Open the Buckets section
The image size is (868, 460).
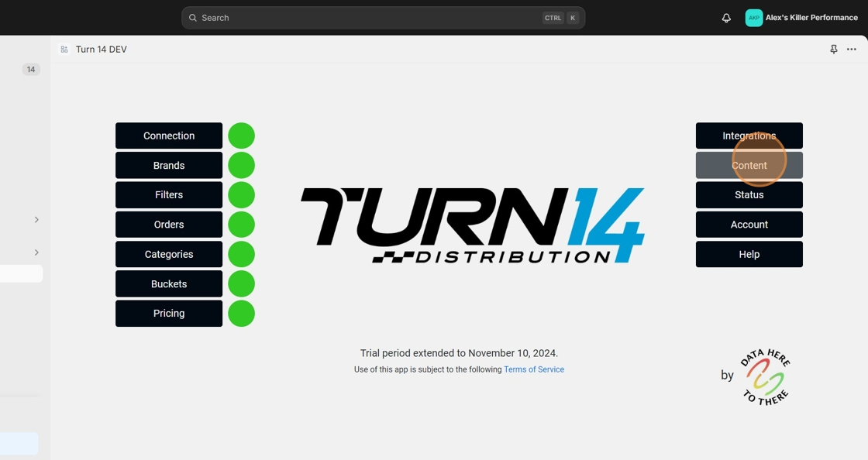(169, 283)
